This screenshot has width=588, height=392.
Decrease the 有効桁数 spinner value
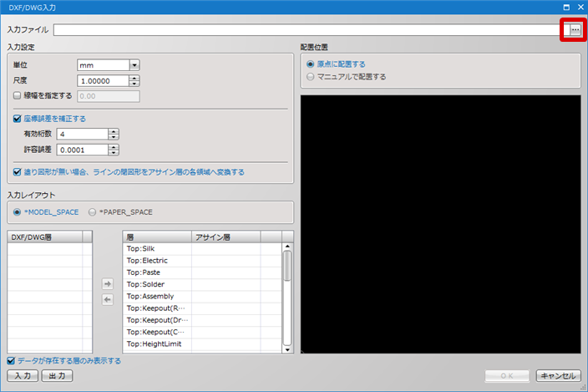click(x=114, y=137)
